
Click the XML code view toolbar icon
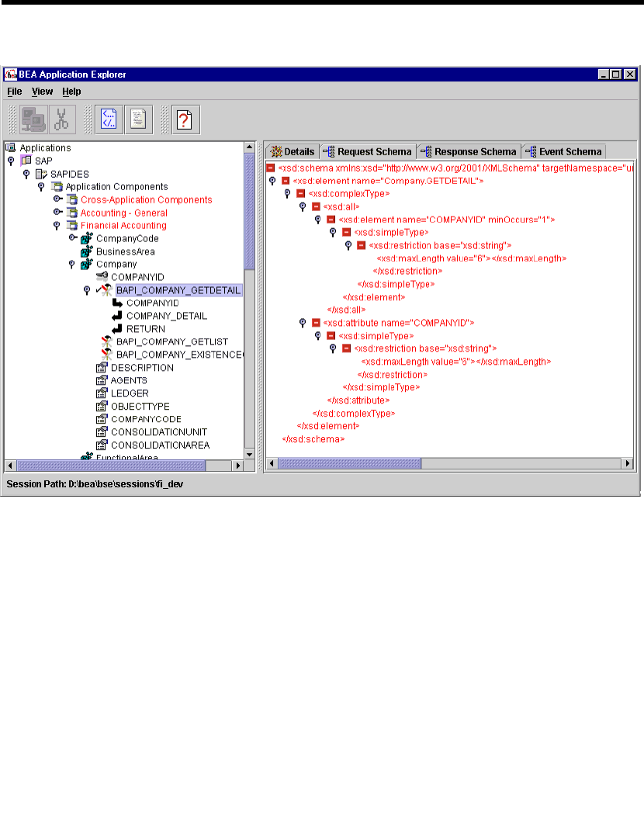[x=109, y=120]
